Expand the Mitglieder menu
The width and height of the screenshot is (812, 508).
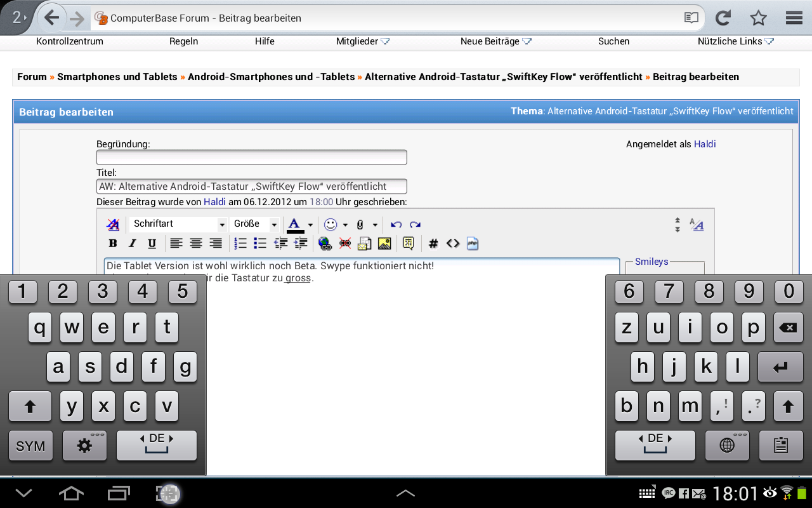pyautogui.click(x=363, y=41)
